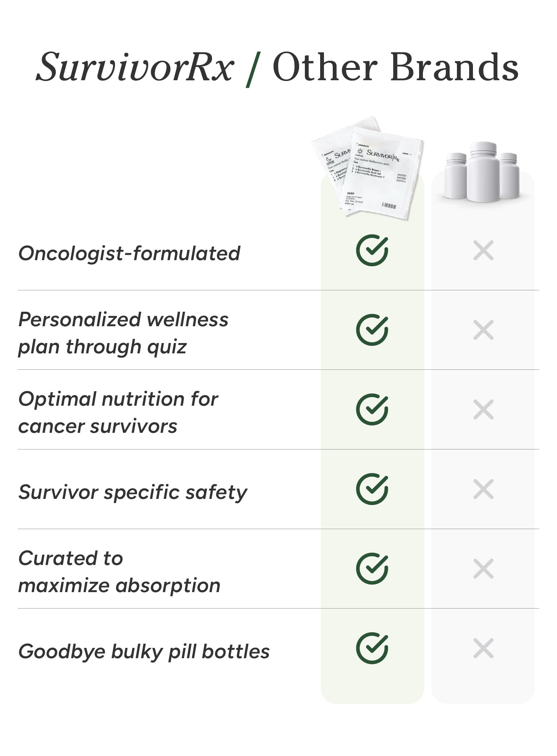Click the 'Survivor specific safety' label
Image resolution: width=557 pixels, height=756 pixels.
(x=133, y=492)
